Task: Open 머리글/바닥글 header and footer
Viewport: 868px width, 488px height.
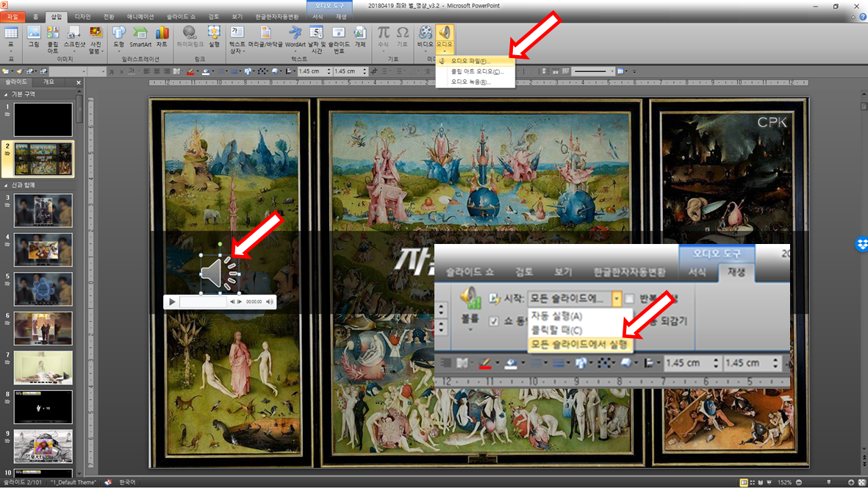Action: point(265,37)
